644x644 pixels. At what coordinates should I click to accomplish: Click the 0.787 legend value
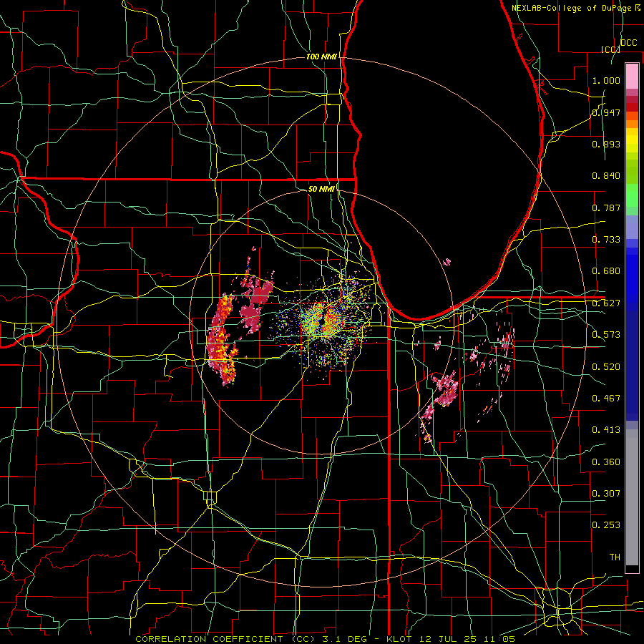[606, 208]
